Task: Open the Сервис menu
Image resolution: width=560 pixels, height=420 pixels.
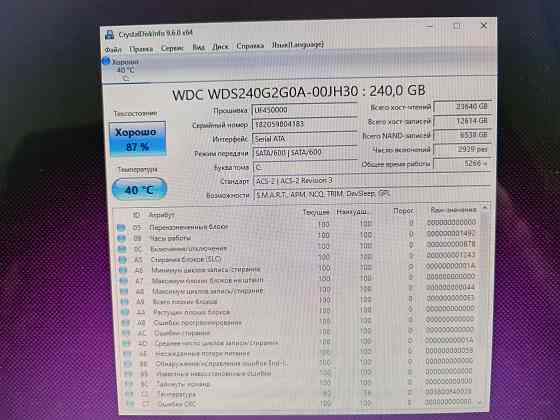Action: click(172, 48)
